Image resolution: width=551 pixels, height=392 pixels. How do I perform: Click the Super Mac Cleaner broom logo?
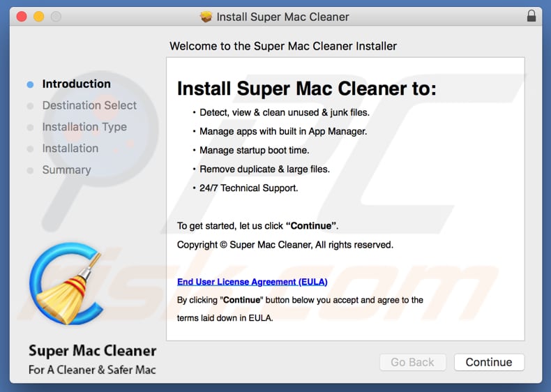[x=67, y=284]
